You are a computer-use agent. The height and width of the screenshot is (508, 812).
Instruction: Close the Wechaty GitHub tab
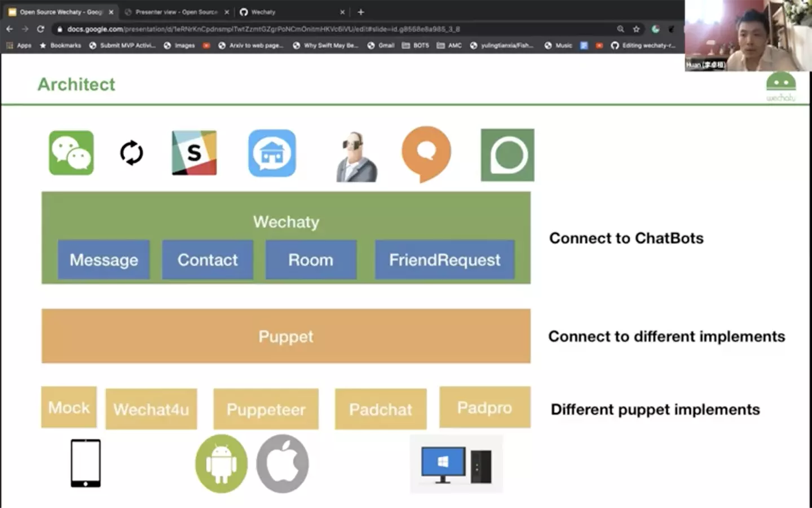tap(342, 12)
